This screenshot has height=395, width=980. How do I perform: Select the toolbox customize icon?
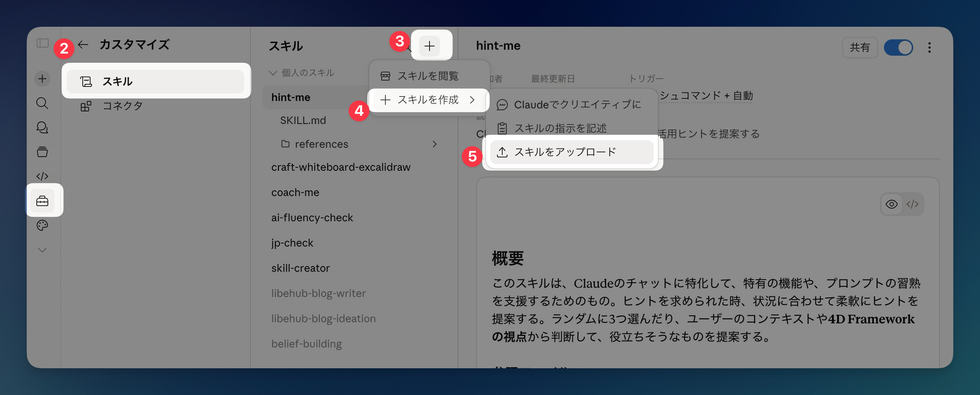point(42,200)
